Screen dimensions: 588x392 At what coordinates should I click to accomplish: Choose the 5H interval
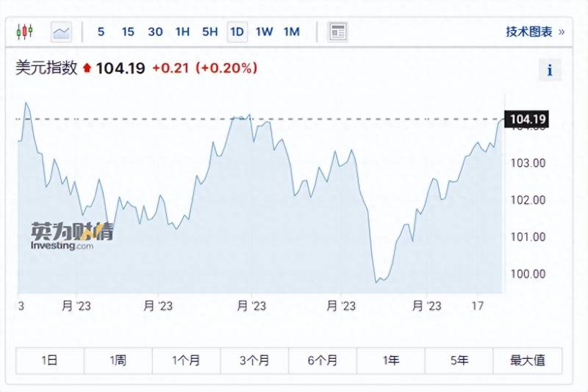pos(210,32)
